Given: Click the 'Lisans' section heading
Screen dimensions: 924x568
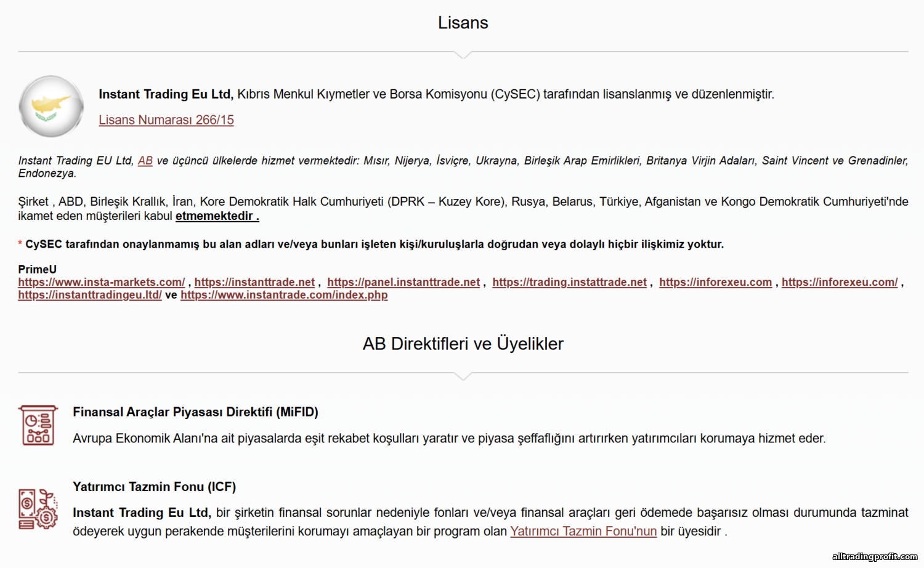Looking at the screenshot, I should pos(463,23).
